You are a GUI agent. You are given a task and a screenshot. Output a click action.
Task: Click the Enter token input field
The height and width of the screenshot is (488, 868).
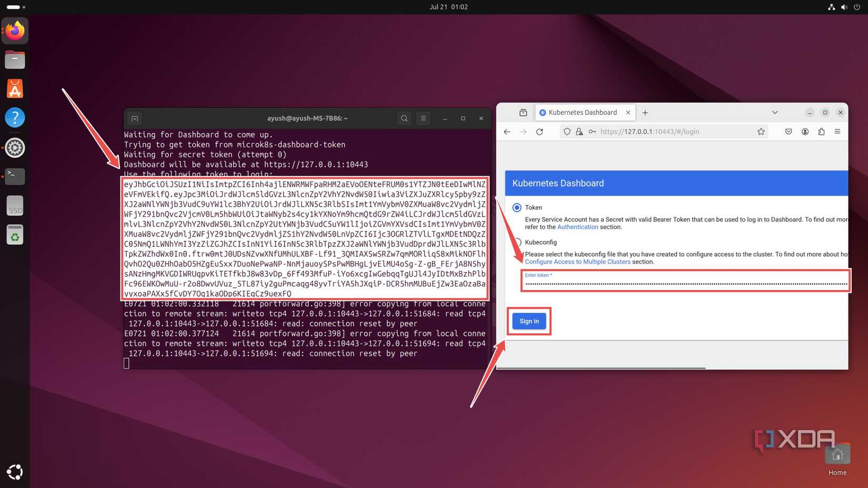(x=685, y=281)
